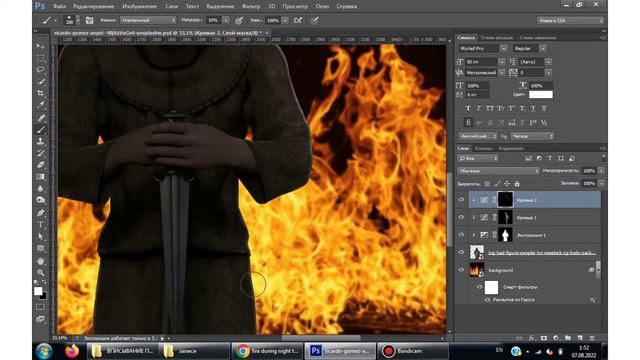This screenshot has height=360, width=640.
Task: Select the Brush tool in toolbox
Action: tap(40, 130)
